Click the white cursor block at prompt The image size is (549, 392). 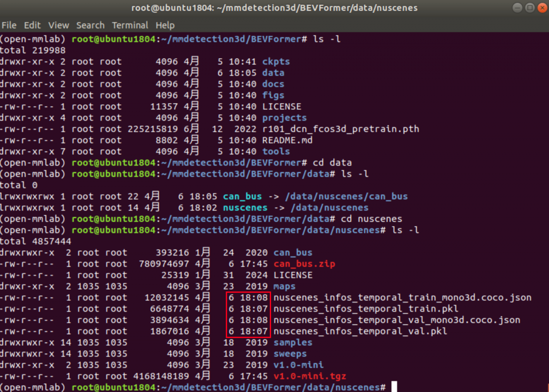[394, 387]
